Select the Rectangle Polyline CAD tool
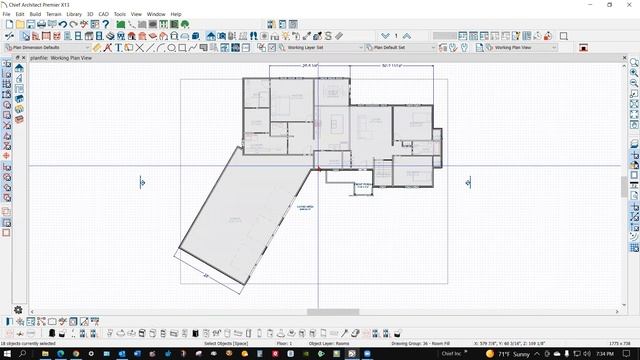This screenshot has height=360, width=640. point(182,48)
